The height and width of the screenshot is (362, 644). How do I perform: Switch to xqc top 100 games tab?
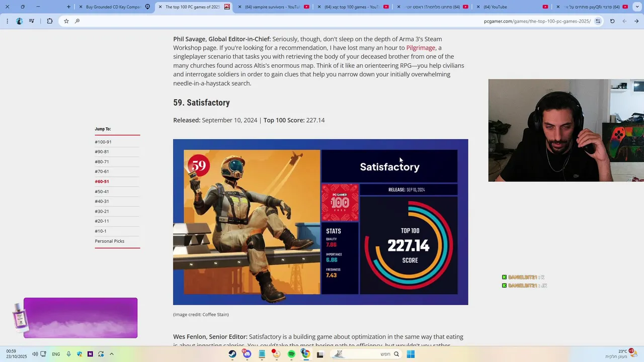tap(354, 7)
